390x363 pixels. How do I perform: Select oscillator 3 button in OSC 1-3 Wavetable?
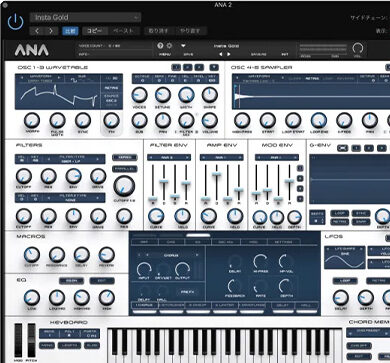199,67
